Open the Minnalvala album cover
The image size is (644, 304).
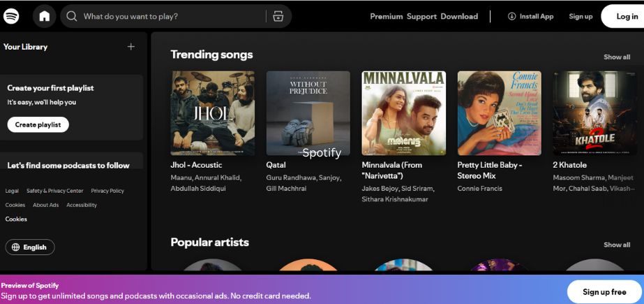click(x=404, y=113)
